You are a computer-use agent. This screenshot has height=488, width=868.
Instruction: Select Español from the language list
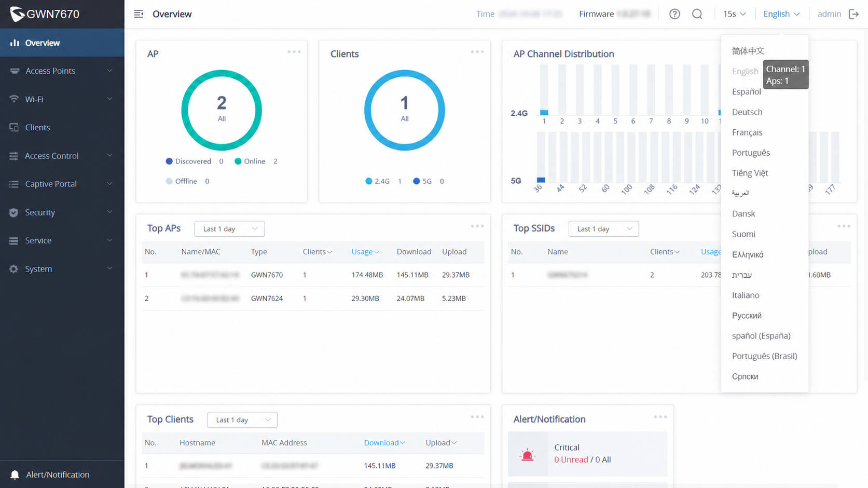(x=746, y=91)
